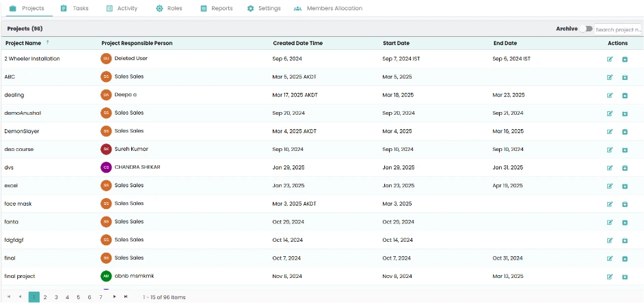Go to page 2

coord(45,297)
